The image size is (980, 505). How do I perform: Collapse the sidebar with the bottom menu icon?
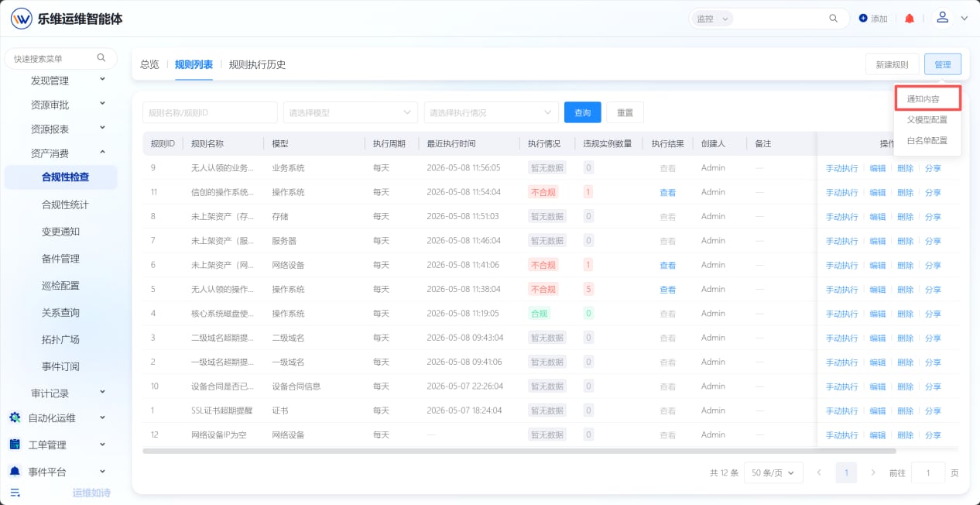click(x=15, y=493)
